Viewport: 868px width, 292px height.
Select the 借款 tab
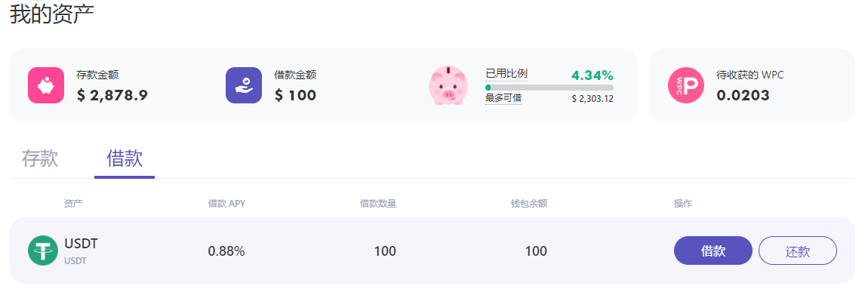(x=125, y=158)
